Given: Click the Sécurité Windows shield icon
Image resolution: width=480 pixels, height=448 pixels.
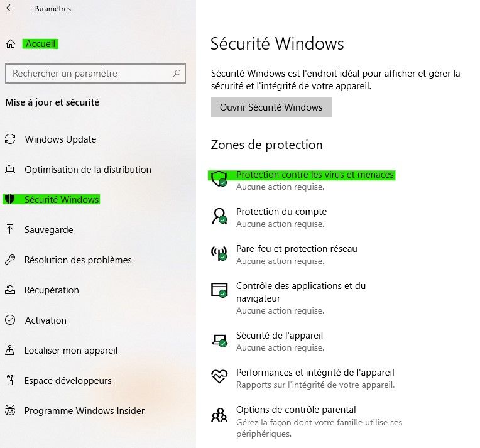Looking at the screenshot, I should 10,200.
